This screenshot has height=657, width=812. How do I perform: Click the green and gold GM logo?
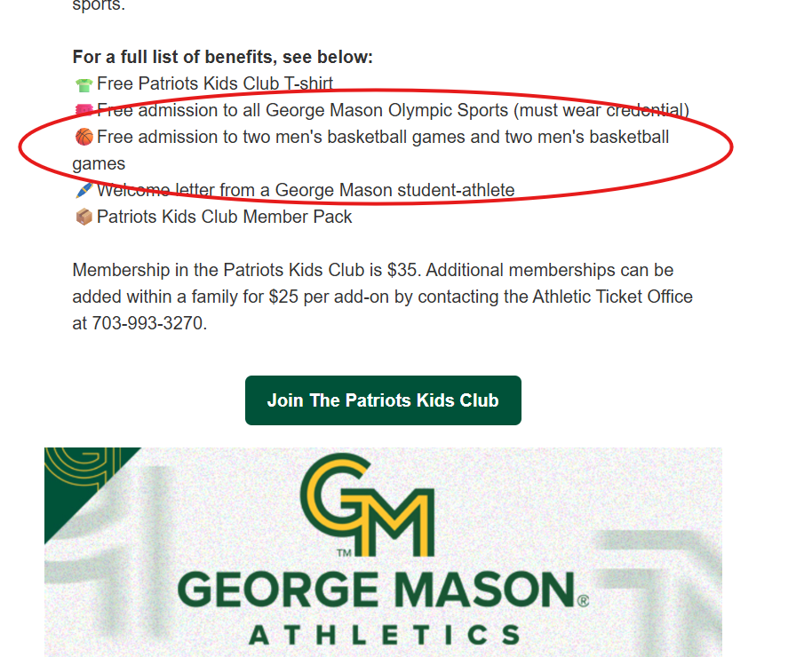[x=367, y=505]
